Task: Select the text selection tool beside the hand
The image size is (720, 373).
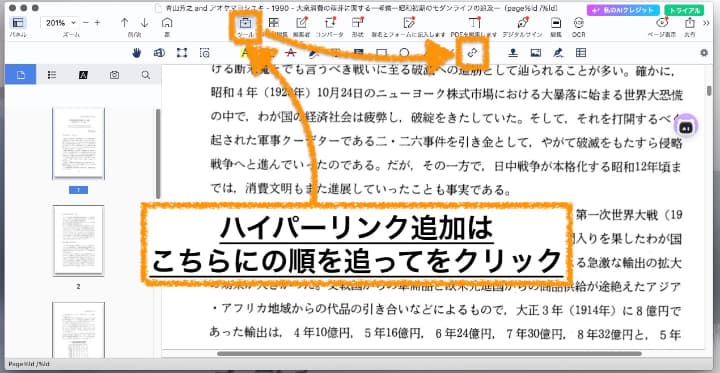Action: 159,53
